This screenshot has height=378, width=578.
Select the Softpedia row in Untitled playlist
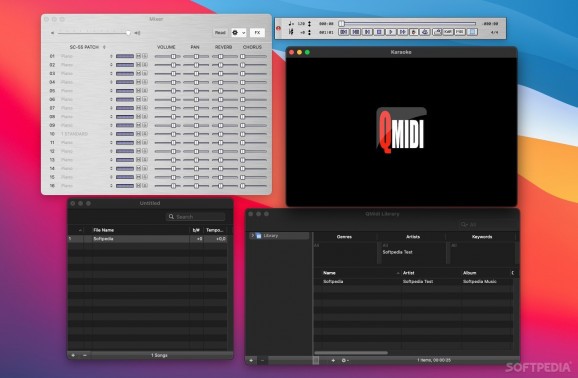[x=147, y=239]
